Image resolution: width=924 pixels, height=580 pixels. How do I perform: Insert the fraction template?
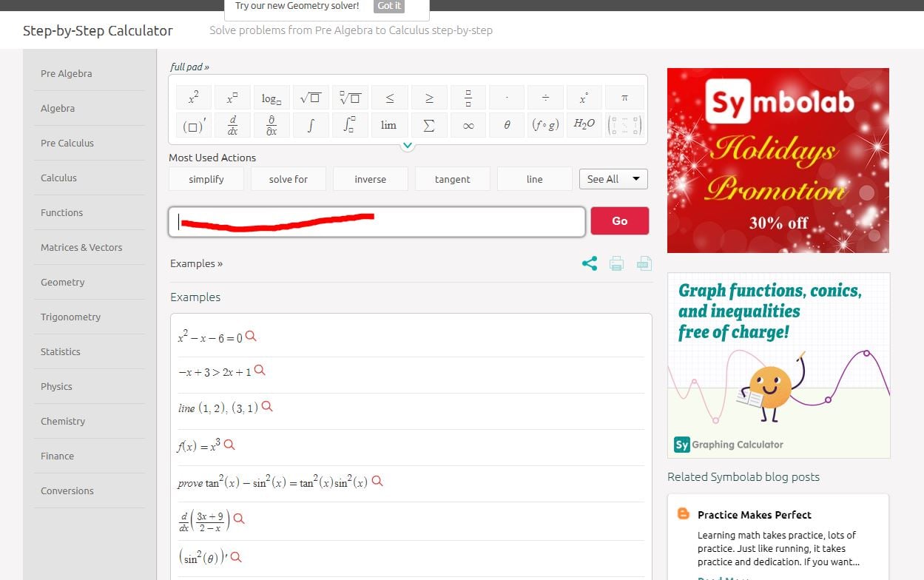[468, 98]
